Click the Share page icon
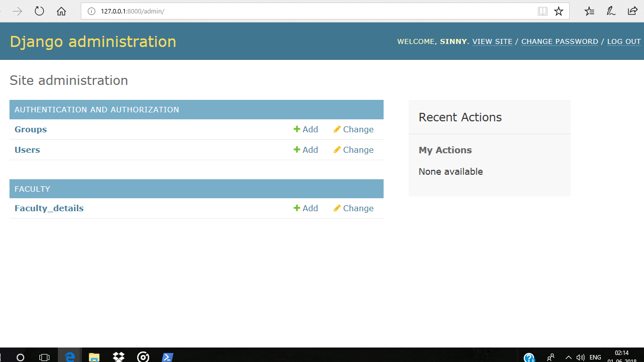 [633, 11]
